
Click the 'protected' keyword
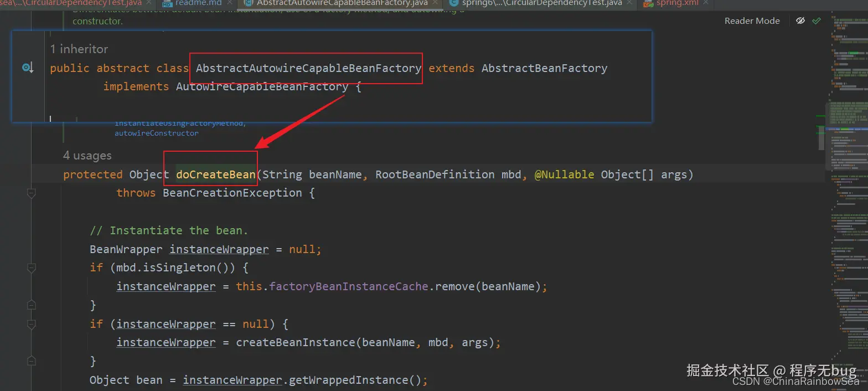[93, 174]
